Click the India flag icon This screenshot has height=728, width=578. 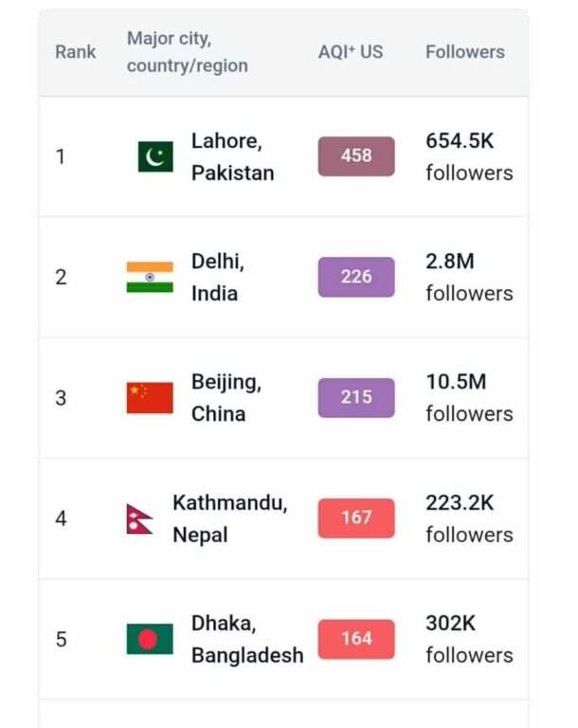[150, 277]
